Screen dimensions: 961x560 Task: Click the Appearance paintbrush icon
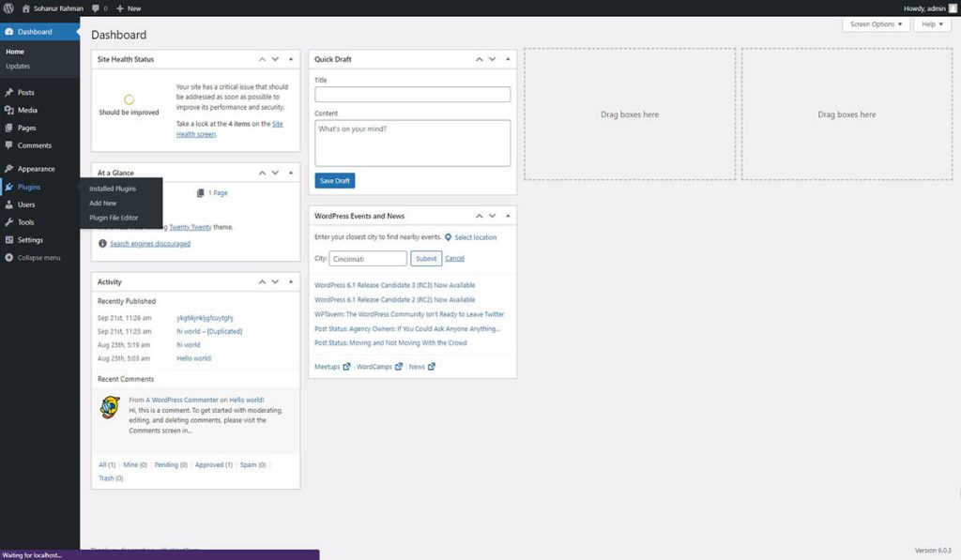coord(9,169)
